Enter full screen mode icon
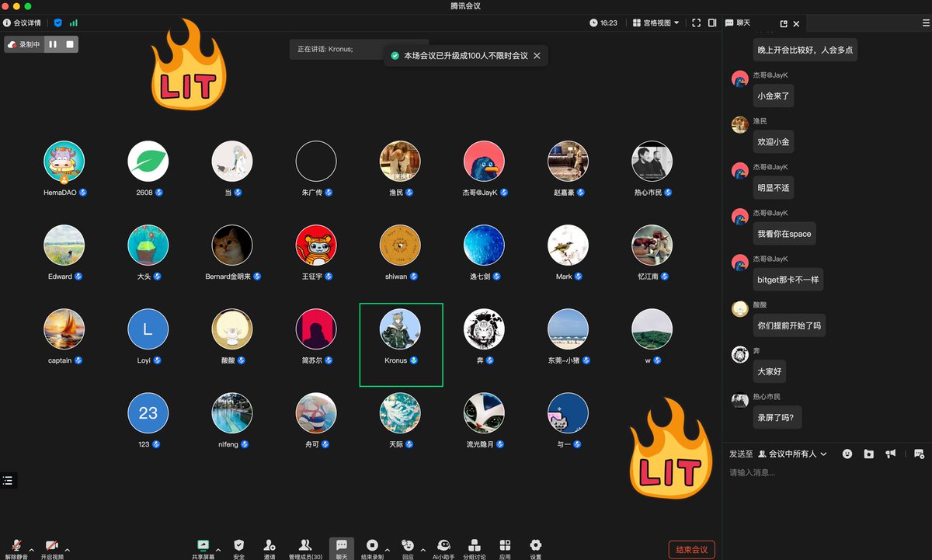This screenshot has width=932, height=560. coord(696,23)
